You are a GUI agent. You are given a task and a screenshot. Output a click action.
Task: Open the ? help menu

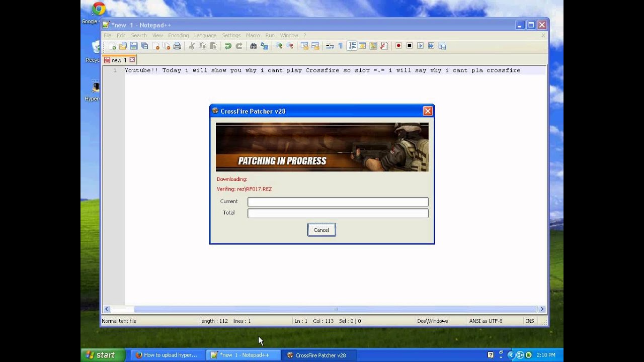pyautogui.click(x=304, y=35)
